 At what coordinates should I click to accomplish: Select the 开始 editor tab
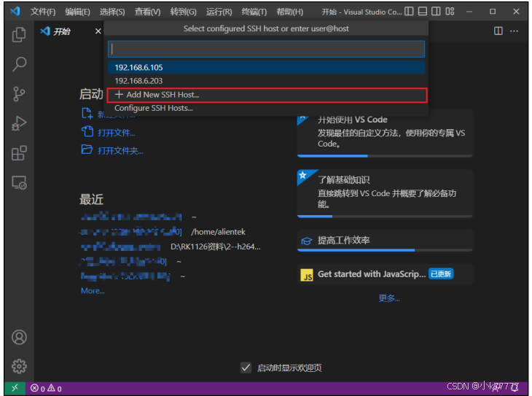pyautogui.click(x=61, y=31)
